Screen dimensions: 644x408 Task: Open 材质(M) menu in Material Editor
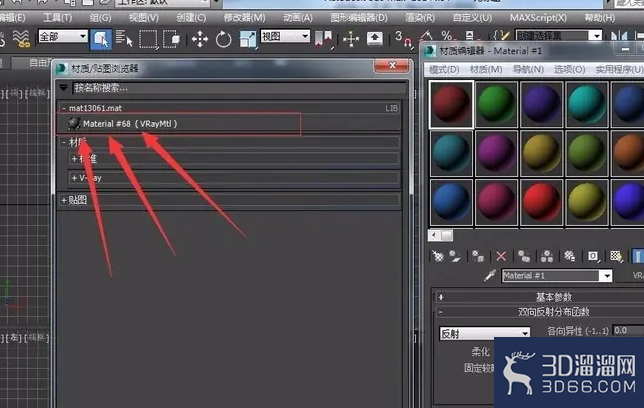tap(486, 69)
